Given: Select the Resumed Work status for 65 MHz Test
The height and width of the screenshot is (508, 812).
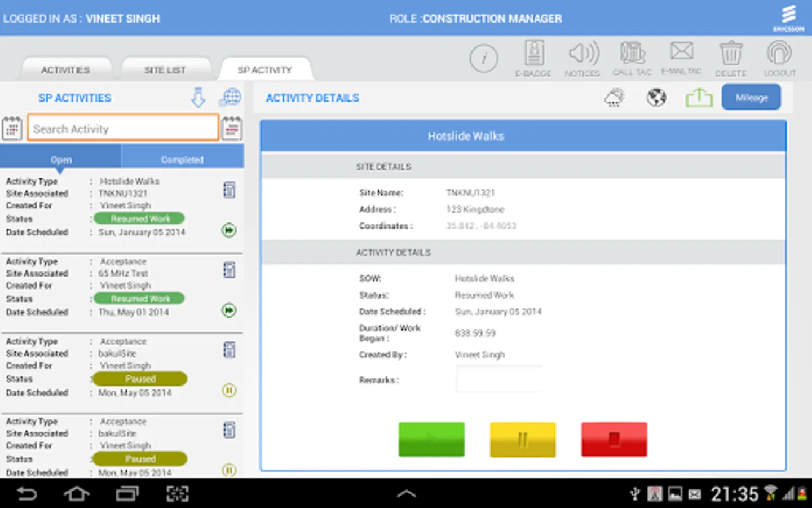Looking at the screenshot, I should pos(139,299).
